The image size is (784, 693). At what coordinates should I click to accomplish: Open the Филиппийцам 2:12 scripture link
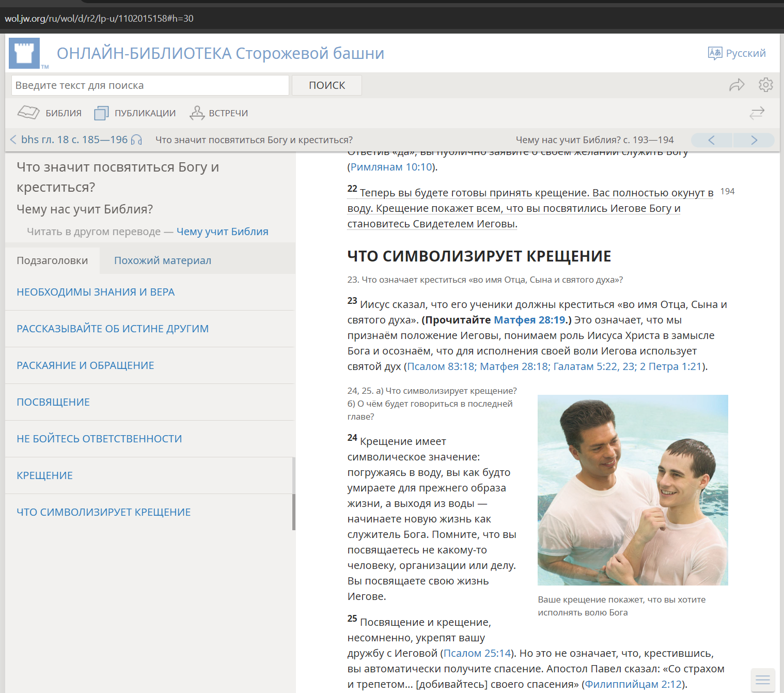[633, 684]
